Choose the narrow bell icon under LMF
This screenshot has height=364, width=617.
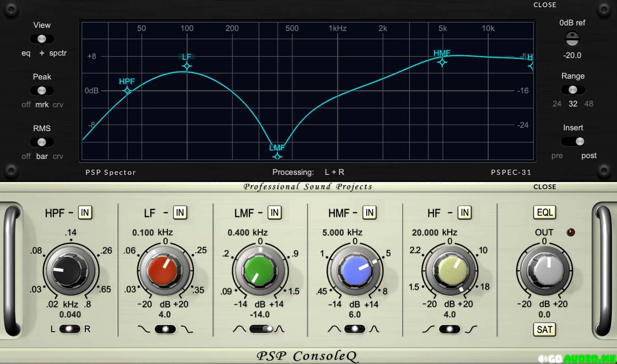(x=280, y=329)
